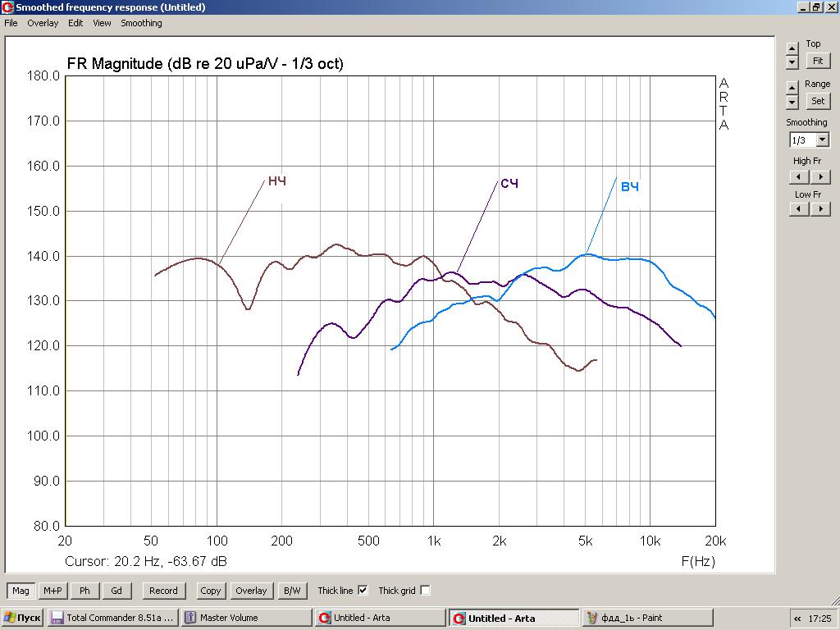The height and width of the screenshot is (630, 840).
Task: Switch to M+P view
Action: [x=52, y=591]
